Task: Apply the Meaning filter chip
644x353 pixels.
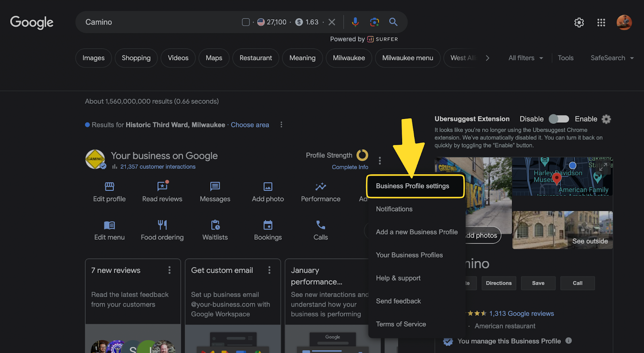Action: click(302, 58)
